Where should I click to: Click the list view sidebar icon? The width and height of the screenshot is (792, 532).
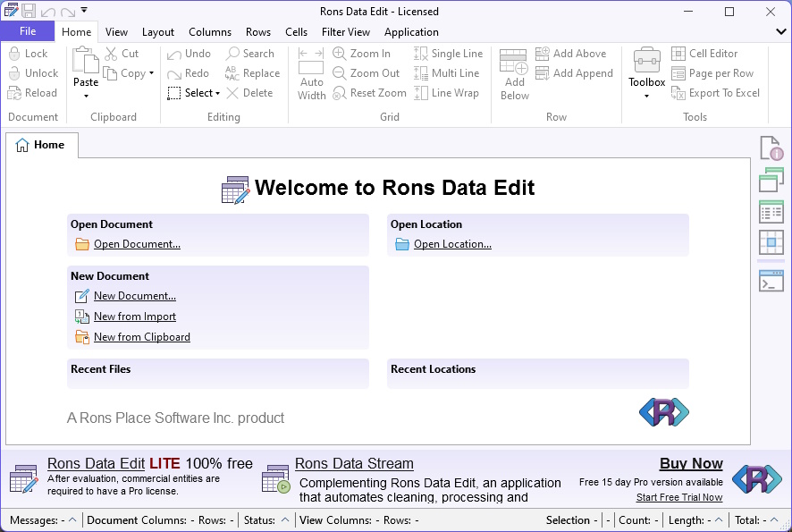[x=771, y=212]
